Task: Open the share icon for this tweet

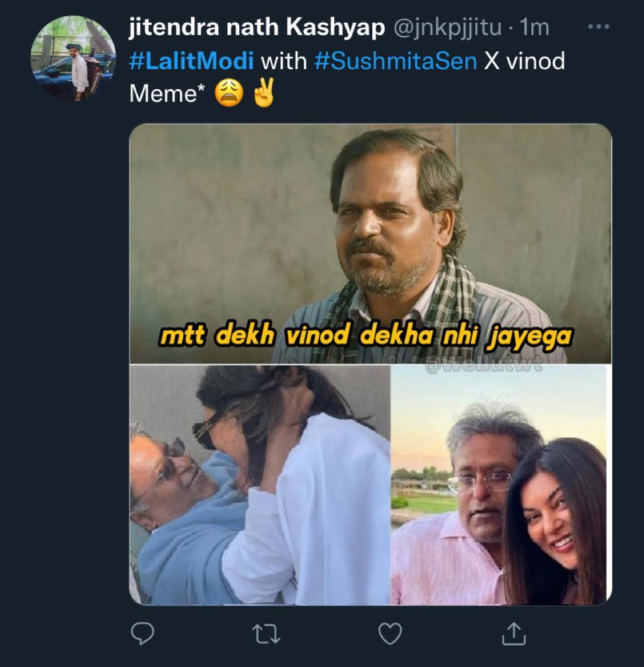Action: tap(513, 633)
